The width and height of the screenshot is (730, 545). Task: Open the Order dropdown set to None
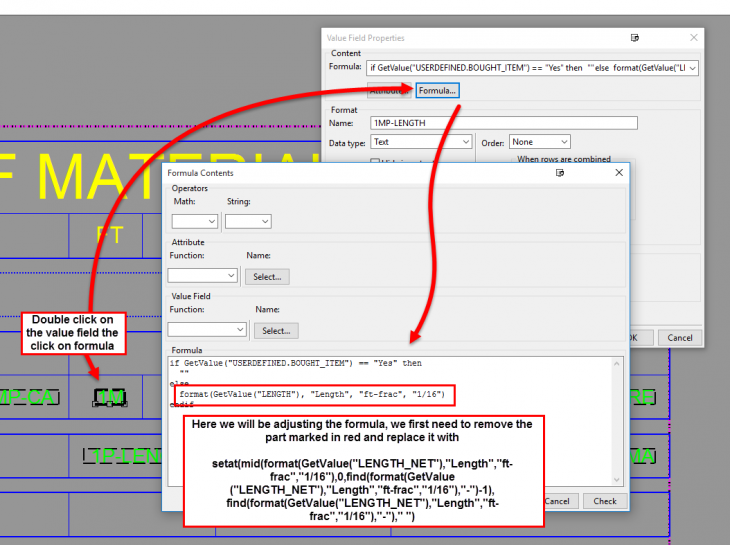click(x=539, y=142)
